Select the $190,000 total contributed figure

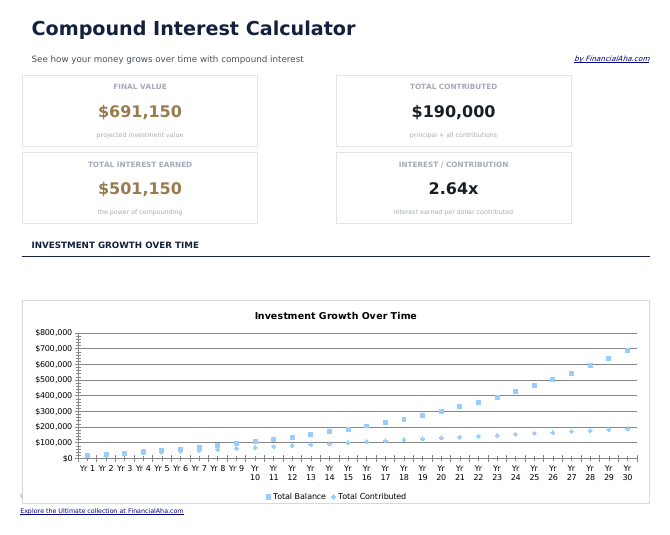(453, 112)
